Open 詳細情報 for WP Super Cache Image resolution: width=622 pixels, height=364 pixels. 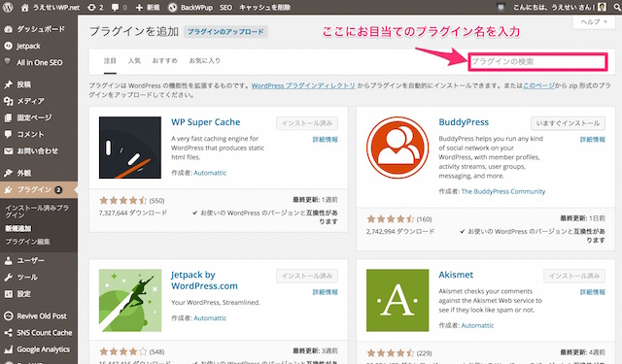[325, 140]
